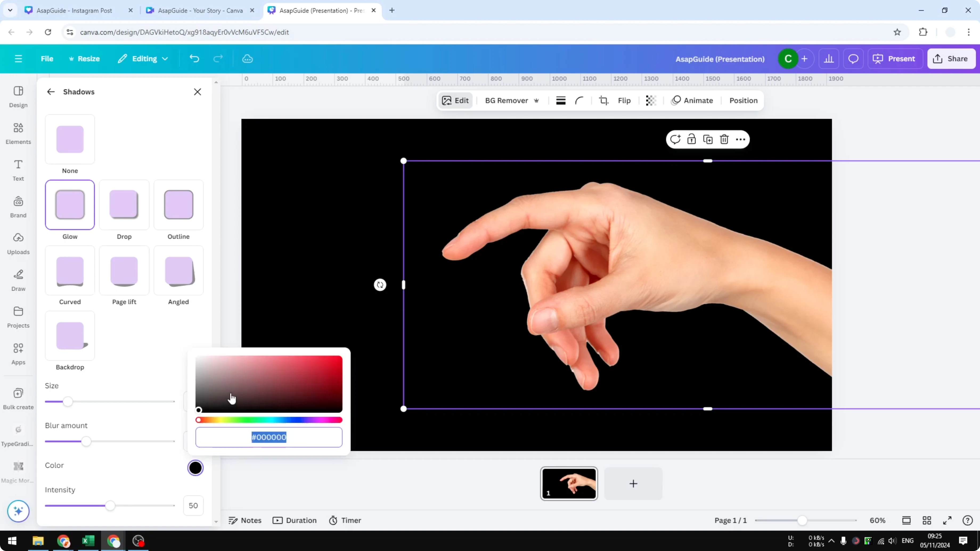Open the browser tabs search chevron

pos(10,10)
